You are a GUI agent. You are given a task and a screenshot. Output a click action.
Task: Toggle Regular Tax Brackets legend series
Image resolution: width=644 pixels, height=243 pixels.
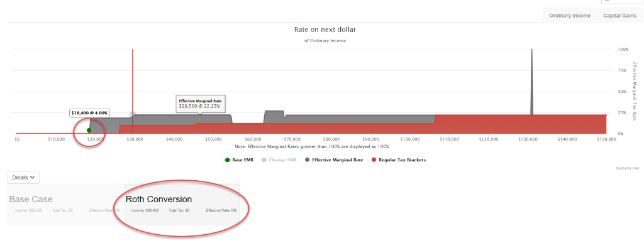click(x=398, y=160)
